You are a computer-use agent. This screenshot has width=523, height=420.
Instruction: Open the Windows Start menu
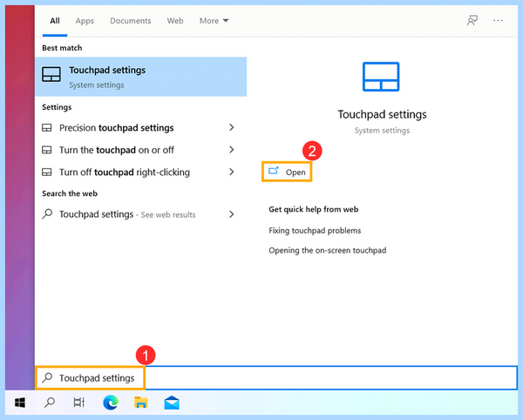(x=20, y=403)
